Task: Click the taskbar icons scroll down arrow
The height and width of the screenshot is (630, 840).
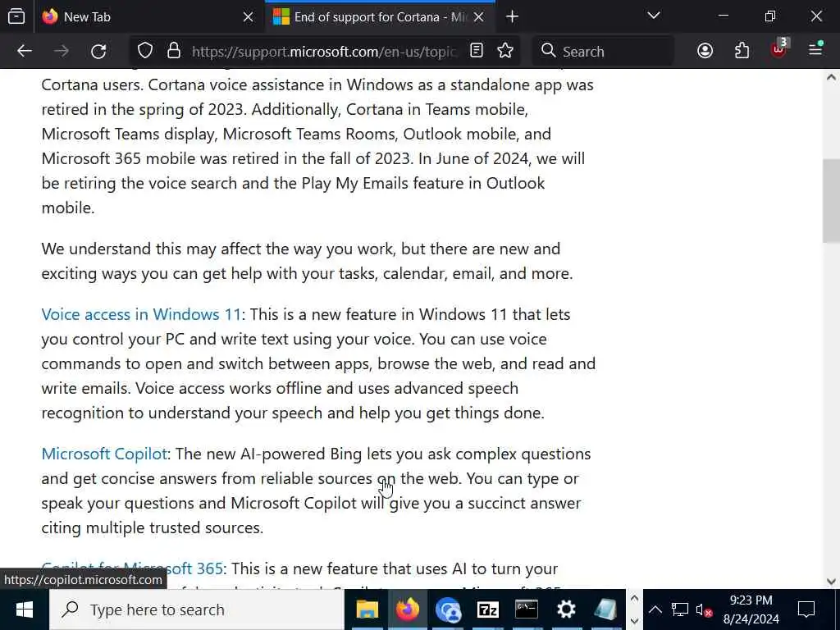Action: [x=634, y=621]
